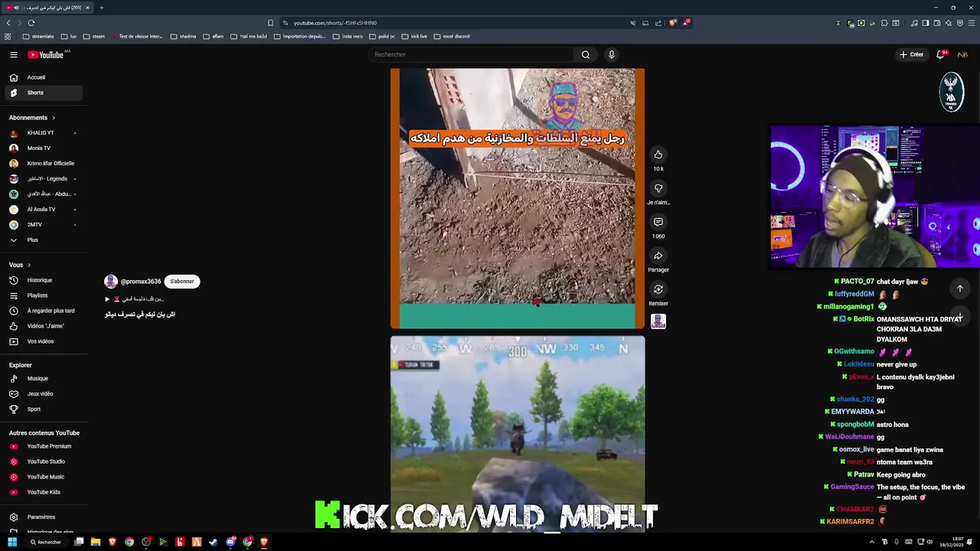
Task: Open 2MTV subscription channel
Action: point(44,224)
